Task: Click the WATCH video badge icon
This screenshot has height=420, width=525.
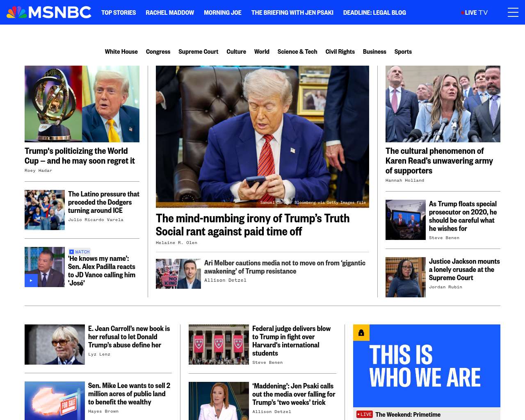Action: pyautogui.click(x=72, y=252)
